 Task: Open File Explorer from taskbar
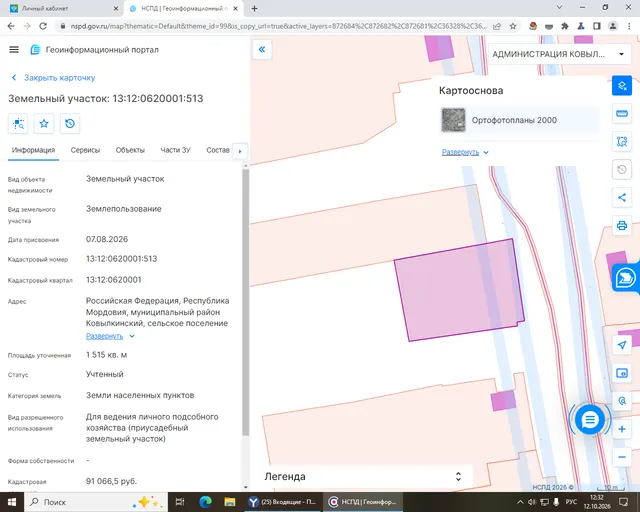(x=230, y=502)
